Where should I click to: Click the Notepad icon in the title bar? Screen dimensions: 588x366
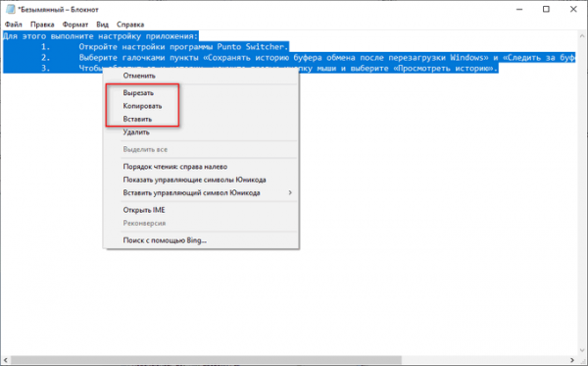click(x=11, y=10)
